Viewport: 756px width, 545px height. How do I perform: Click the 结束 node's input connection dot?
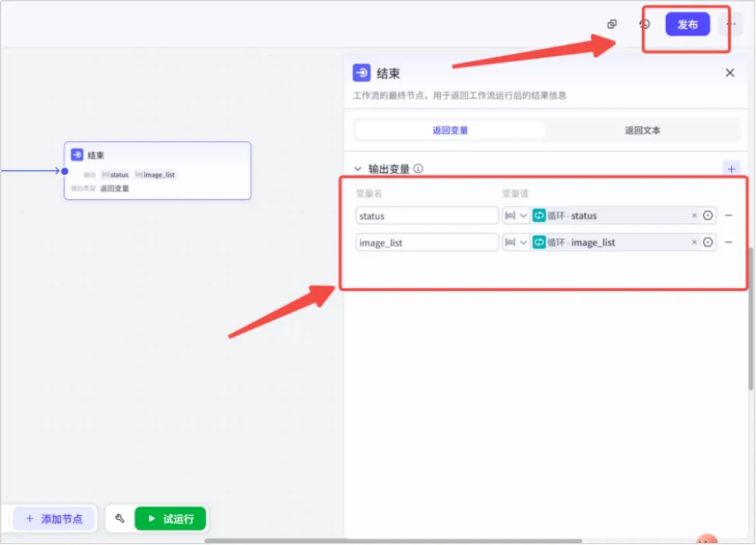[64, 171]
